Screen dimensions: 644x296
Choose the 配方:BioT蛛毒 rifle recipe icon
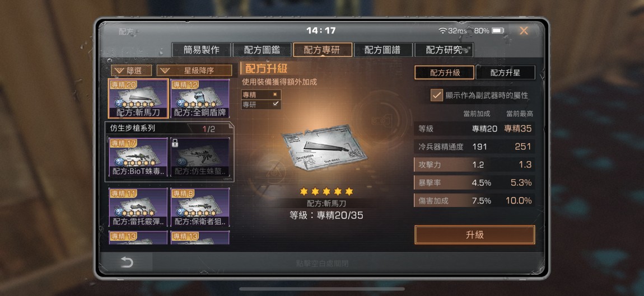(138, 157)
